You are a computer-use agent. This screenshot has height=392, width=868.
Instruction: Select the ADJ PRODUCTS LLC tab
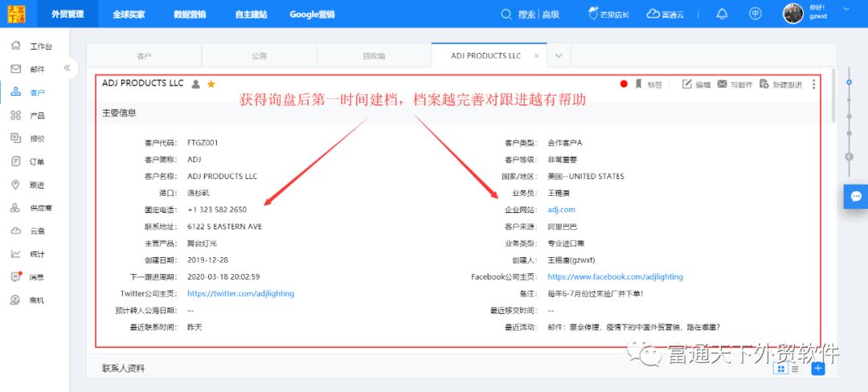tap(485, 56)
